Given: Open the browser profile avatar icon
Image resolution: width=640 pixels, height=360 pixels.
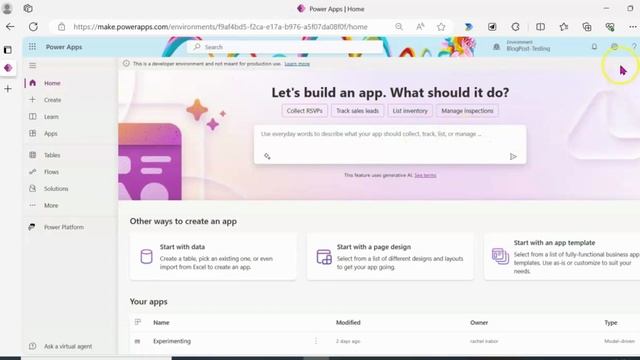Looking at the screenshot, I should [7, 8].
